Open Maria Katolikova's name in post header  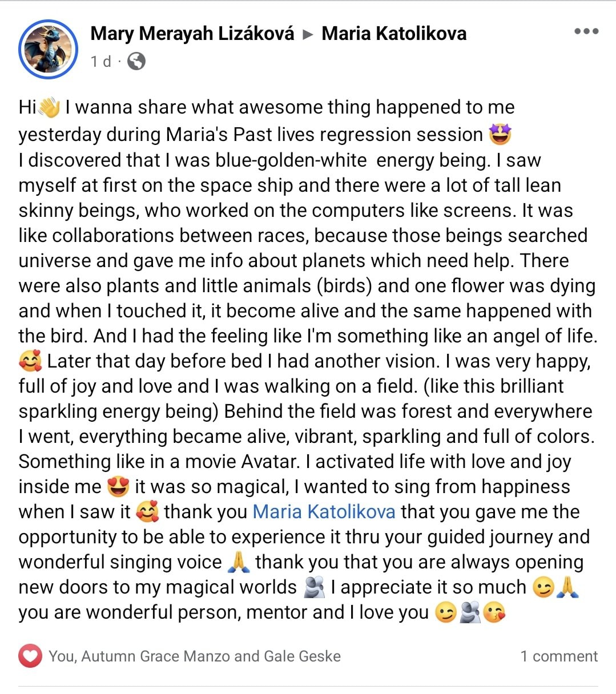click(394, 34)
